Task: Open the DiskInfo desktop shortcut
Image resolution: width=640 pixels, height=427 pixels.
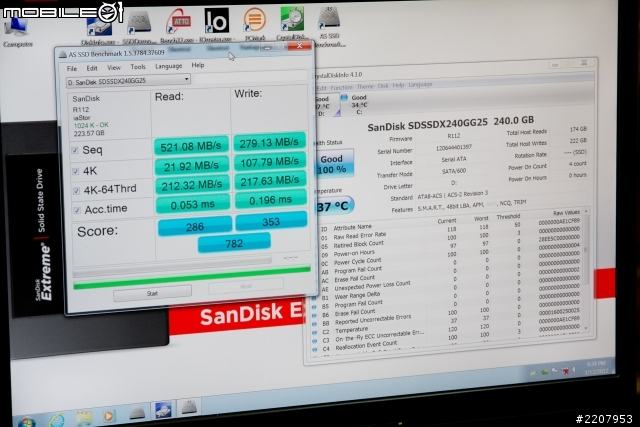Action: pyautogui.click(x=98, y=31)
